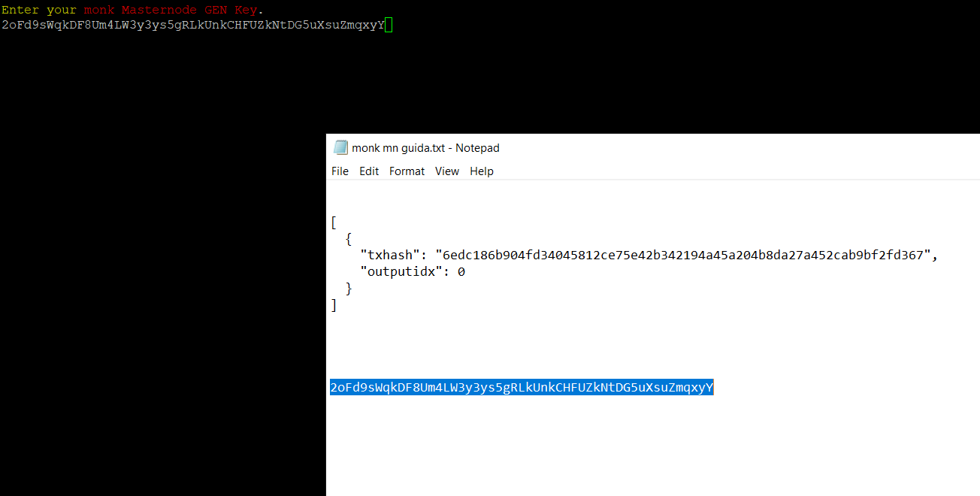Click the Notepad title 'monk mn guida.txt'
Image resolution: width=980 pixels, height=496 pixels.
tap(398, 148)
